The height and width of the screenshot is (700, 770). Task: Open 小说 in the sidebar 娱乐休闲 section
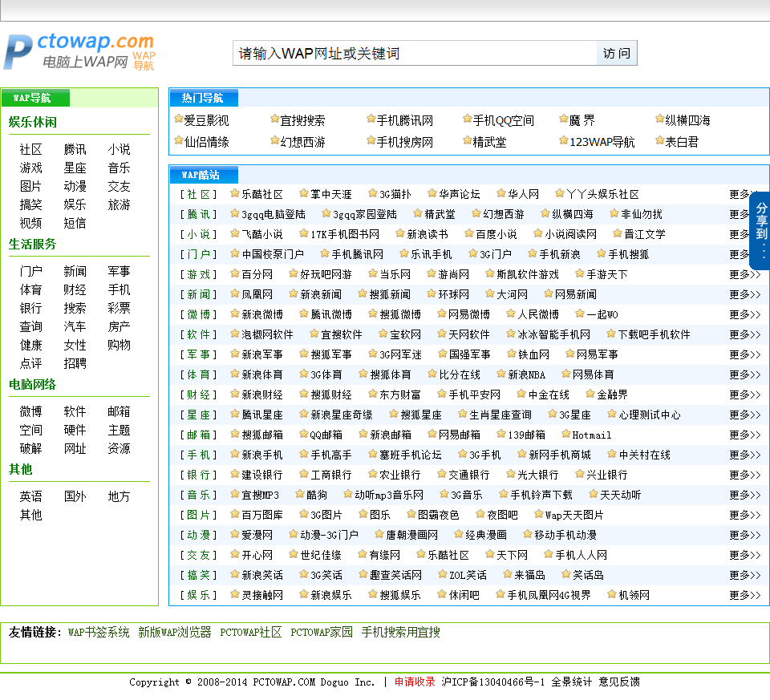(119, 149)
